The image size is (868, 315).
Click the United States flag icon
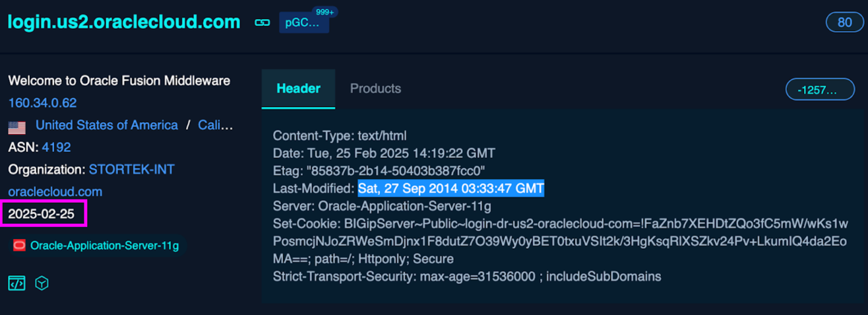[x=17, y=128]
